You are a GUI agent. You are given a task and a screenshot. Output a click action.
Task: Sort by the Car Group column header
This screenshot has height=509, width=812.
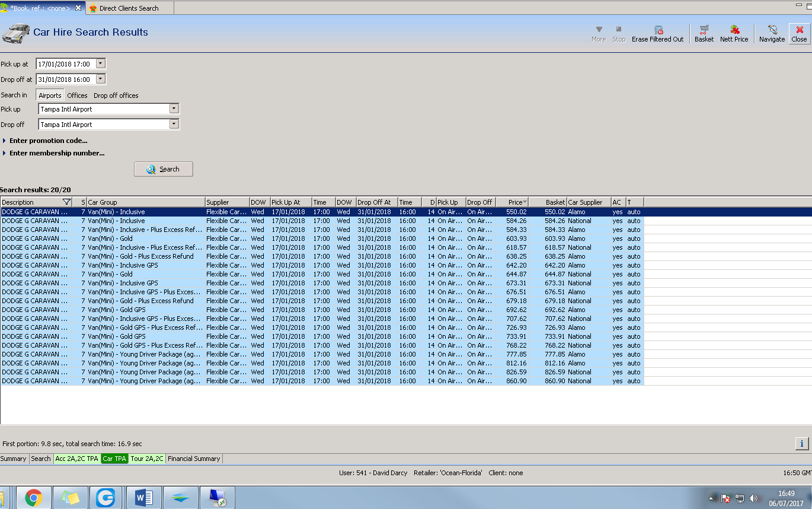click(x=146, y=202)
